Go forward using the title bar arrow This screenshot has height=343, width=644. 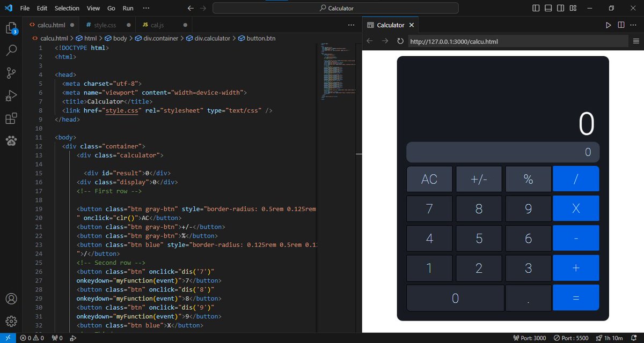coord(202,8)
